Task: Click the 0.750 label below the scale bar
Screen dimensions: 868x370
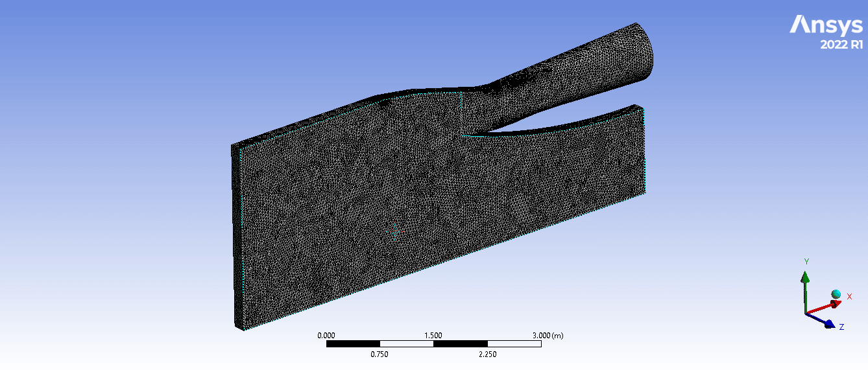Action: [379, 354]
